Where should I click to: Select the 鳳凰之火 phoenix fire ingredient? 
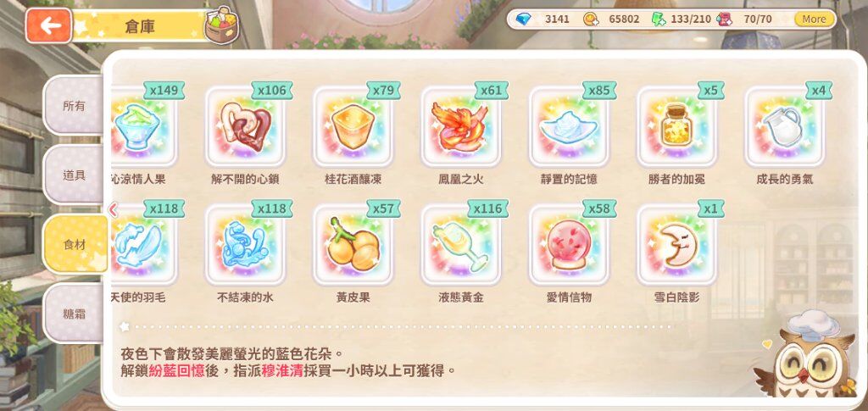coord(461,126)
